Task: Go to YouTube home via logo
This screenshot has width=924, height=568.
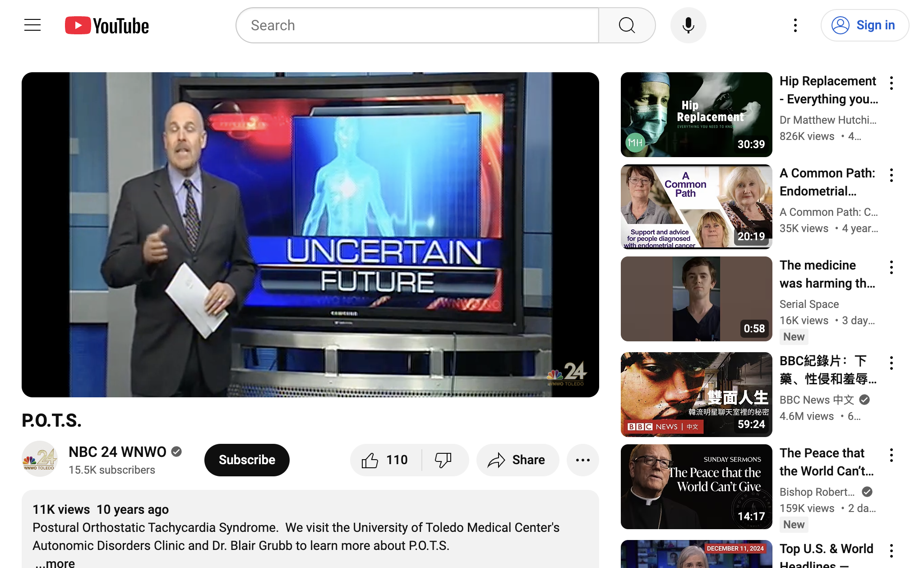Action: (x=107, y=26)
